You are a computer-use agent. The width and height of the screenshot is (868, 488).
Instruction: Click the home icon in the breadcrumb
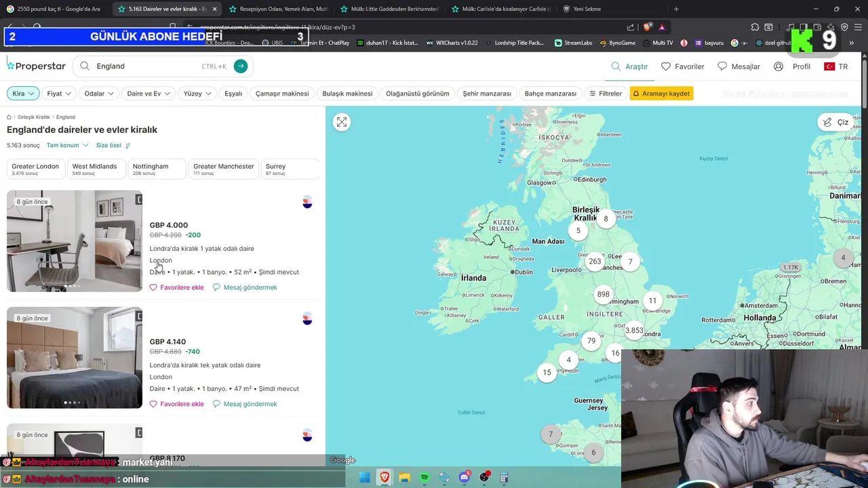point(9,117)
